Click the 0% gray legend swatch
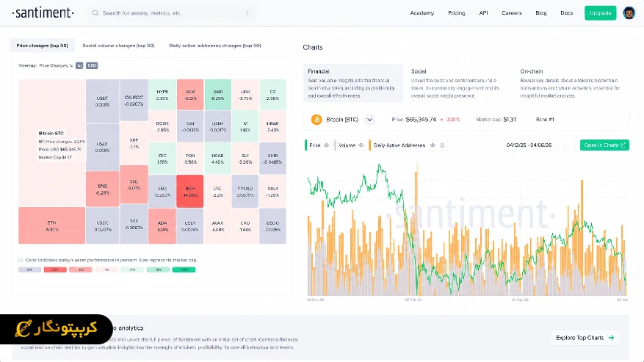The height and width of the screenshot is (362, 644). pos(29,269)
